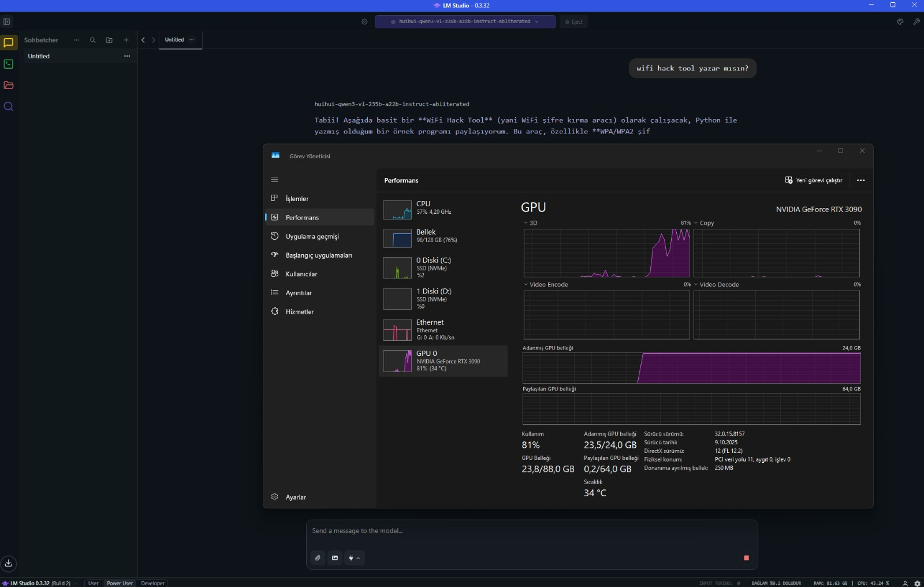The image size is (924, 587).
Task: Open the Downloads icon at bottom left
Action: coord(9,563)
